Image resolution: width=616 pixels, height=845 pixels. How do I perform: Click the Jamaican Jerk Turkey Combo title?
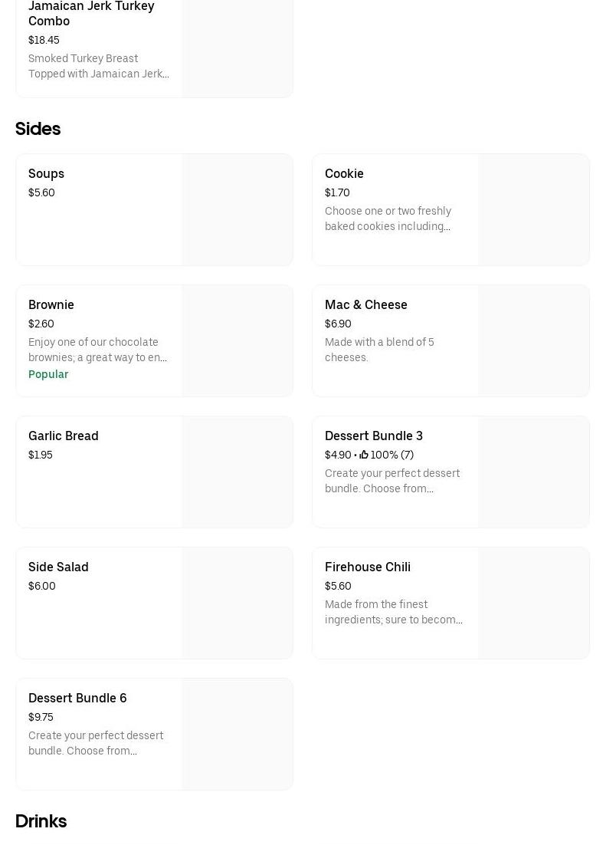tap(91, 13)
